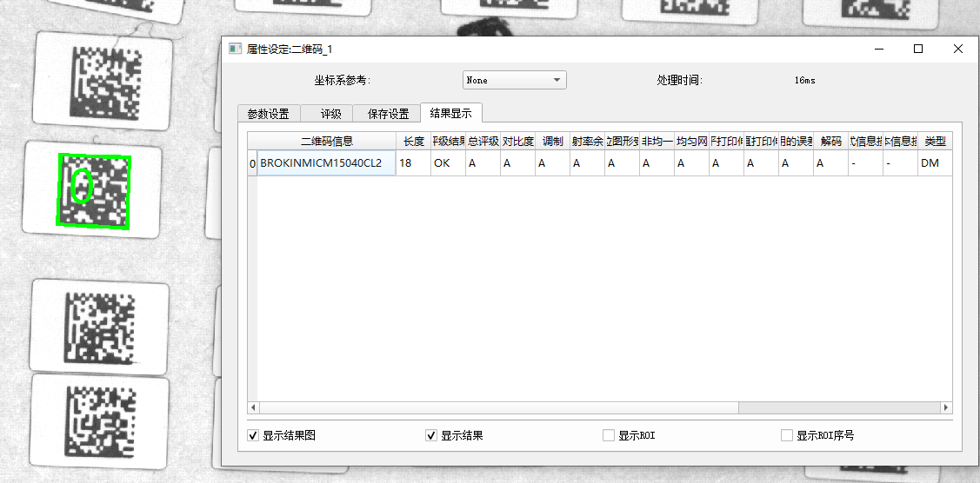Maximize the 属性设定 dialog window
The image size is (980, 483).
tap(917, 50)
